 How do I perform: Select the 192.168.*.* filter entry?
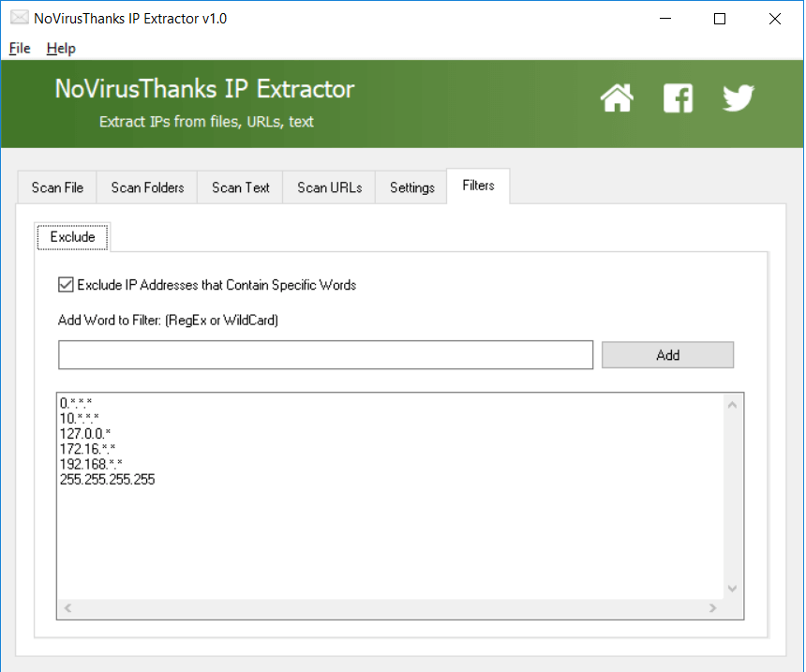coord(91,464)
